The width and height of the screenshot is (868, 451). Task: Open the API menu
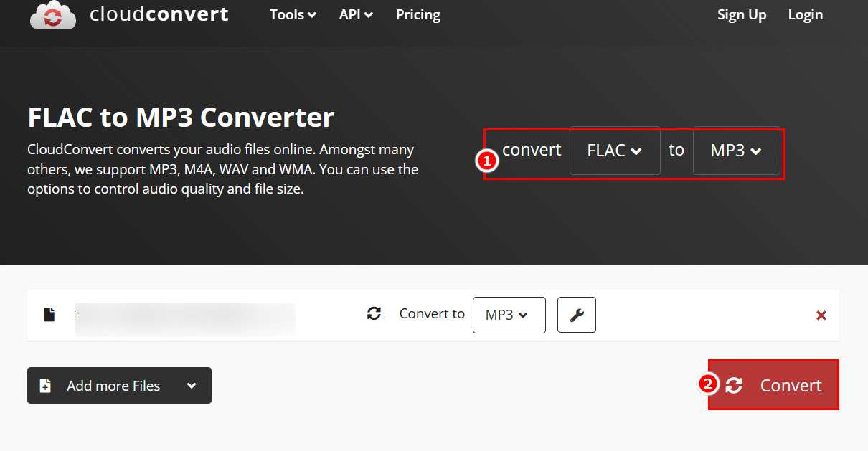356,14
